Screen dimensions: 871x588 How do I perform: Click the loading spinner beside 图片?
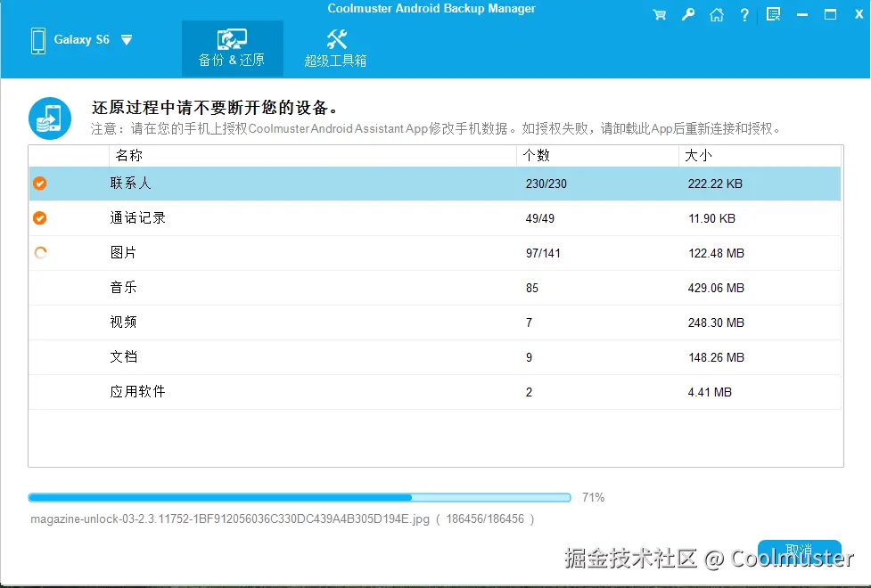tap(40, 253)
